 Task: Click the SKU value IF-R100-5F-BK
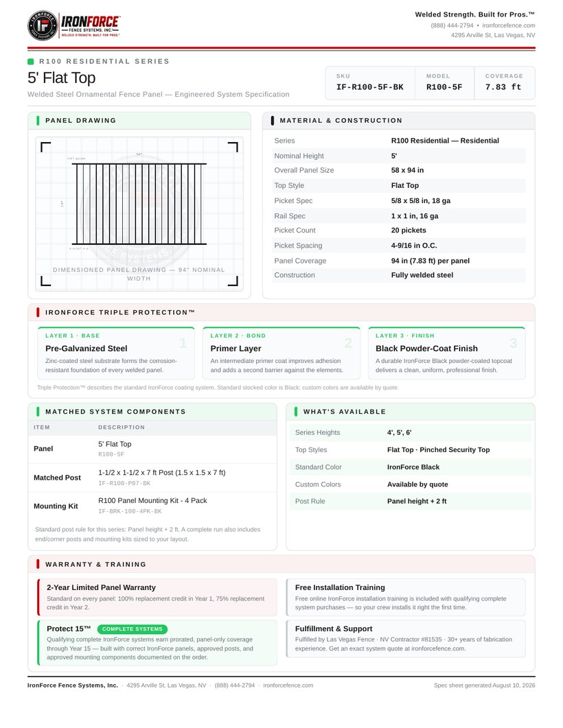pos(370,87)
